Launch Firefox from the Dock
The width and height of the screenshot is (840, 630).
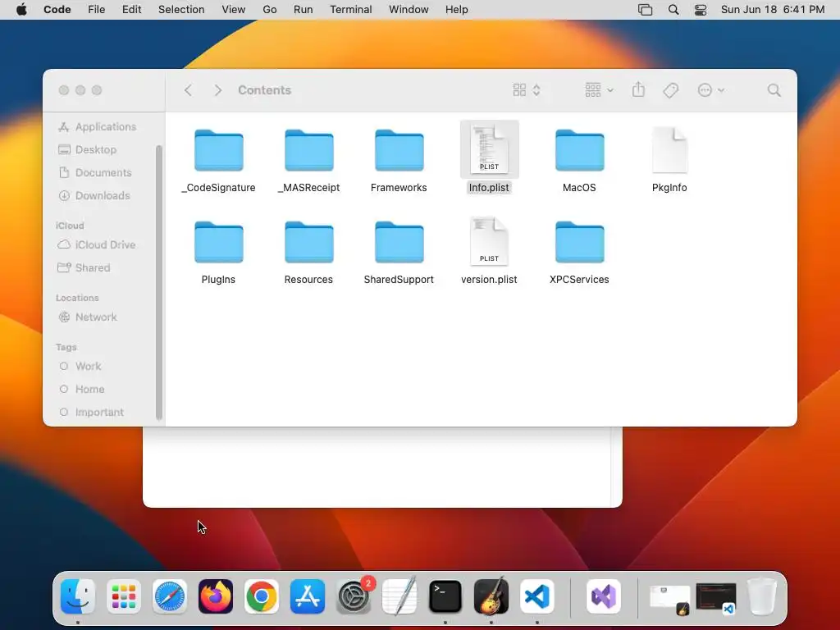pyautogui.click(x=216, y=596)
